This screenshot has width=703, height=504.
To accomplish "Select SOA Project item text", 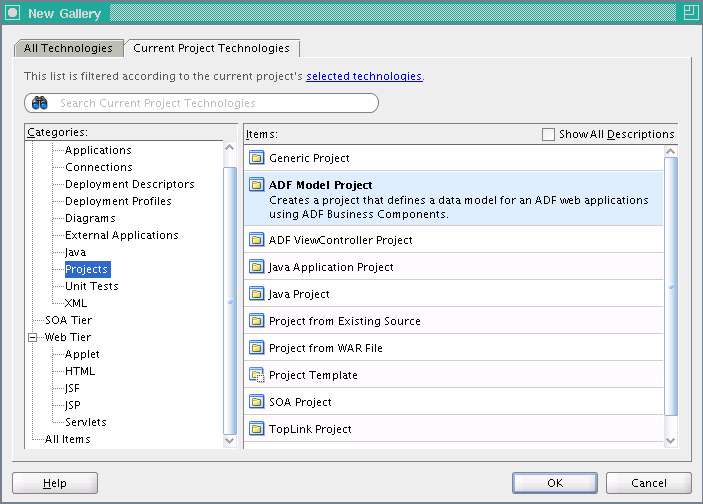I will coord(300,402).
